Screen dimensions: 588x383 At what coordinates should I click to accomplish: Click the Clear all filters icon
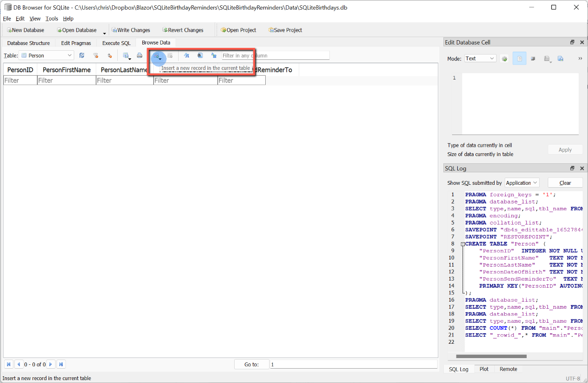(96, 56)
